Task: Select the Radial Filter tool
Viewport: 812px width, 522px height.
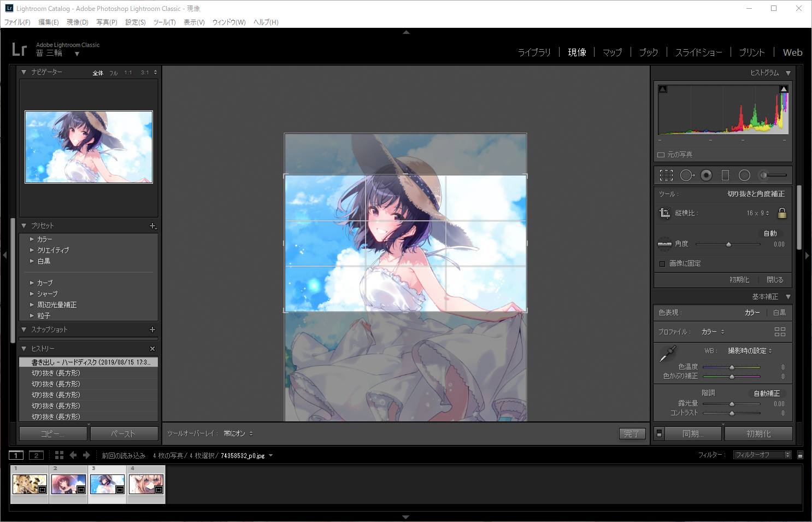Action: pos(744,175)
